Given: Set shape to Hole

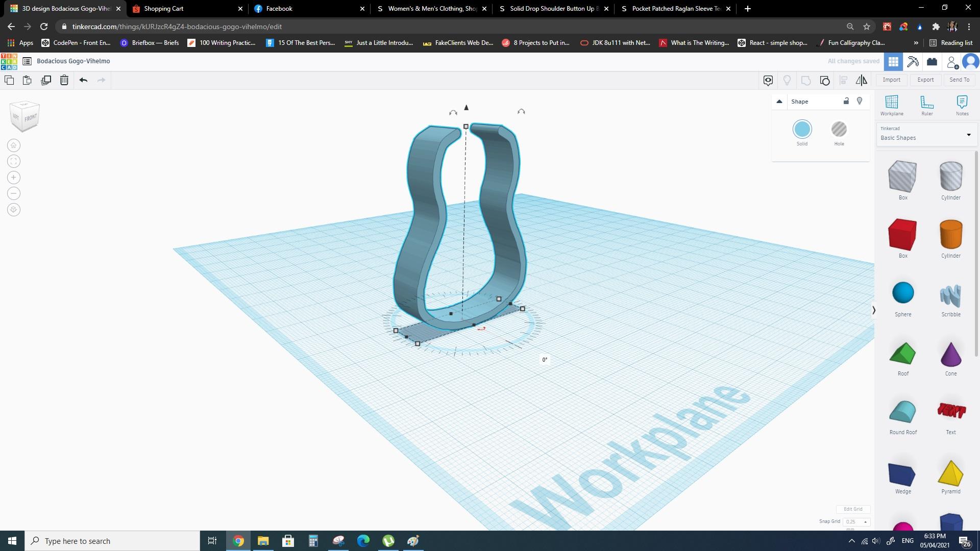Looking at the screenshot, I should click(x=839, y=130).
